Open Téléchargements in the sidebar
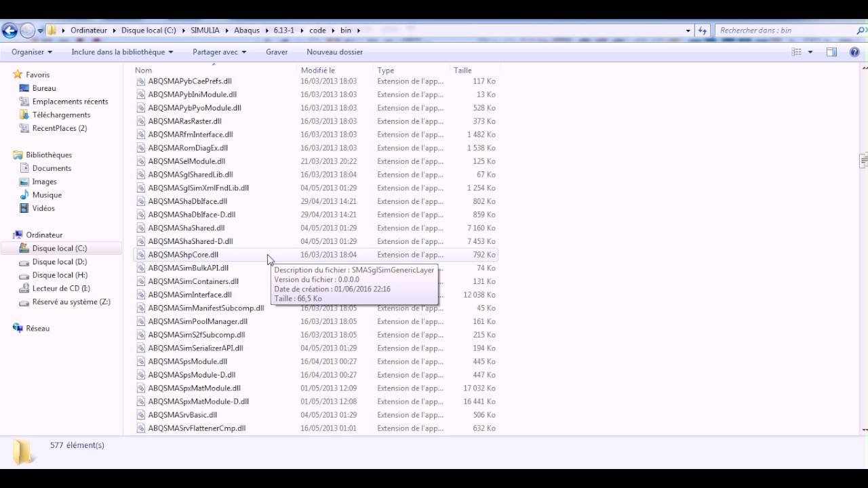The height and width of the screenshot is (488, 868). pyautogui.click(x=61, y=115)
